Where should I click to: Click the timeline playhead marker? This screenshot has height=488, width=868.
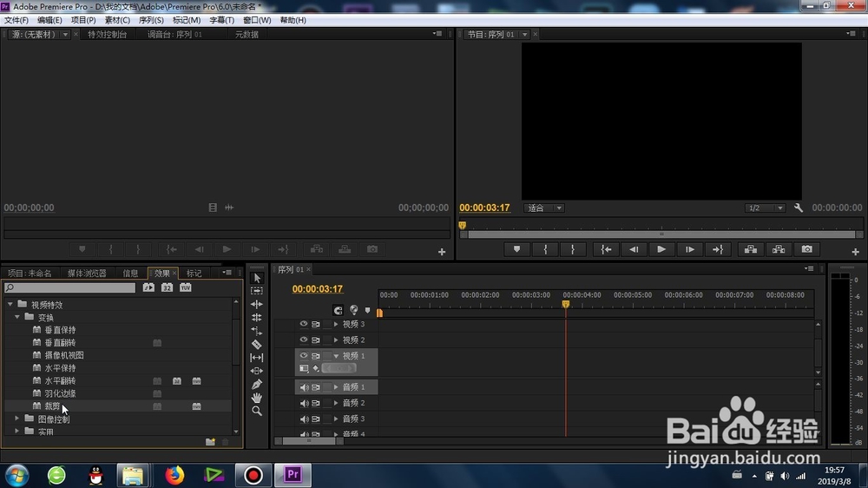566,304
